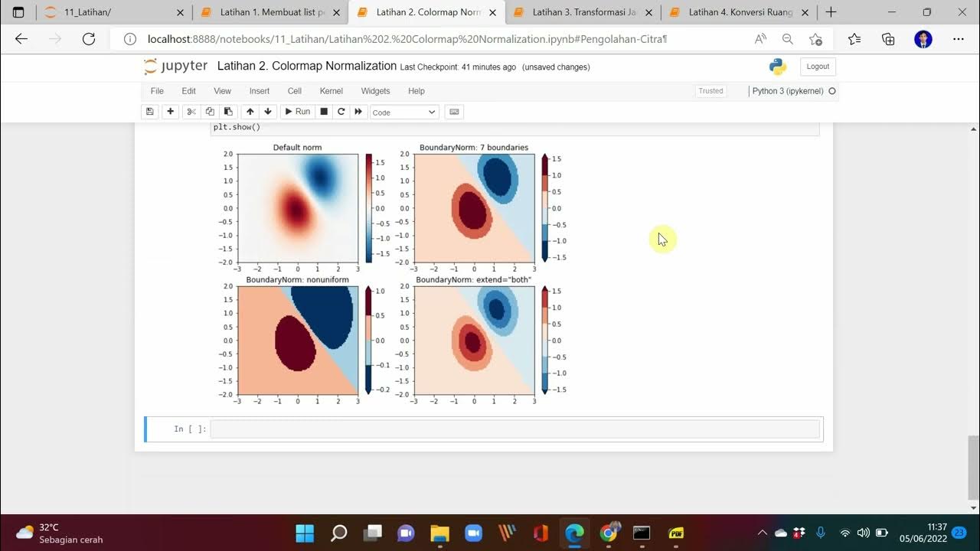Image resolution: width=980 pixels, height=551 pixels.
Task: Open the command palette keyboard icon
Action: tap(454, 112)
